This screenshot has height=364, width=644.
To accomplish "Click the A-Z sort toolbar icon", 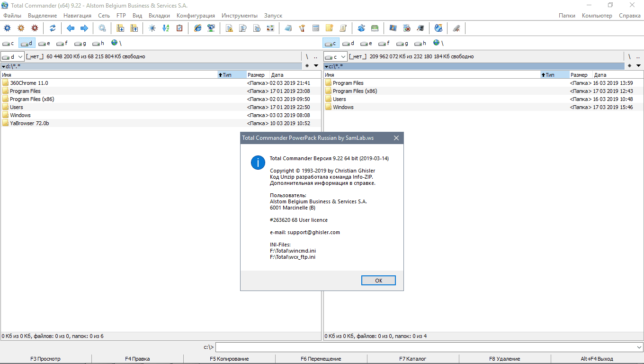I will 166,28.
